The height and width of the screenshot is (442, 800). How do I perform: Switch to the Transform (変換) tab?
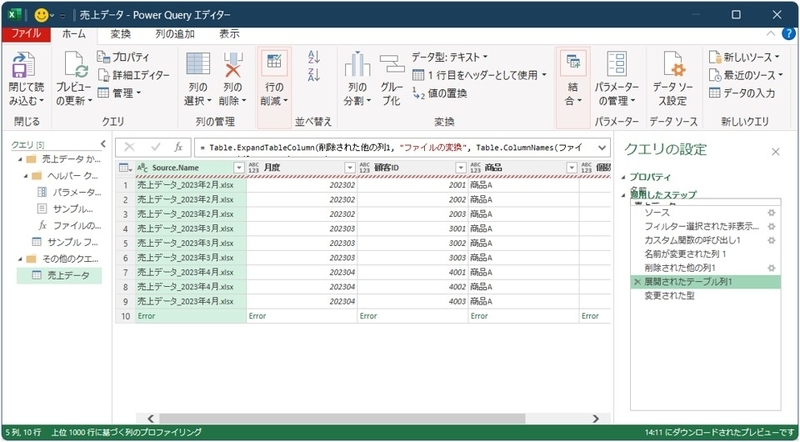pos(120,34)
